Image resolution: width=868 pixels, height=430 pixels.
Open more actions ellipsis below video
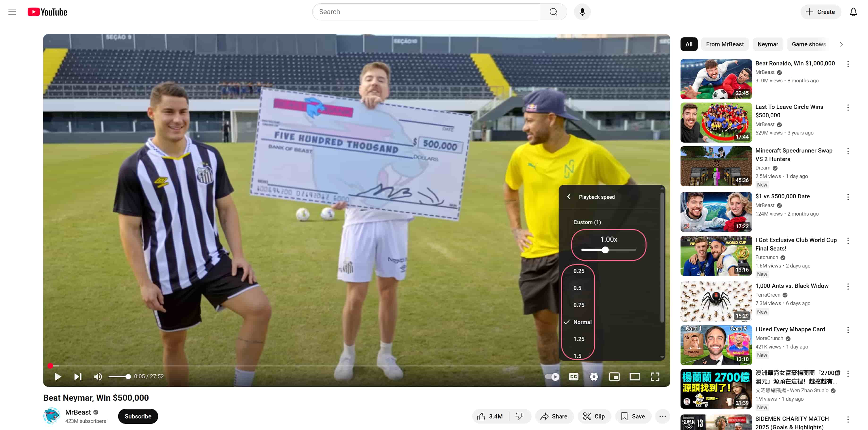point(663,416)
